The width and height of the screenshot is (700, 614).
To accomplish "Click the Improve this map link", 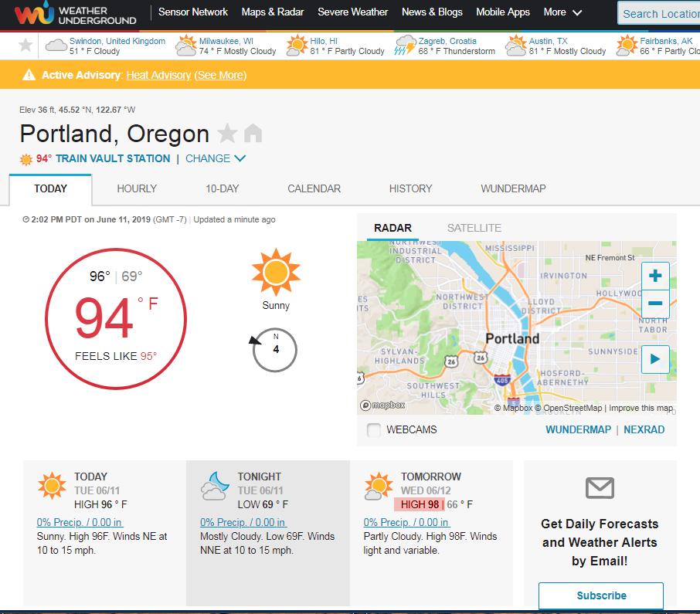I will coord(641,408).
